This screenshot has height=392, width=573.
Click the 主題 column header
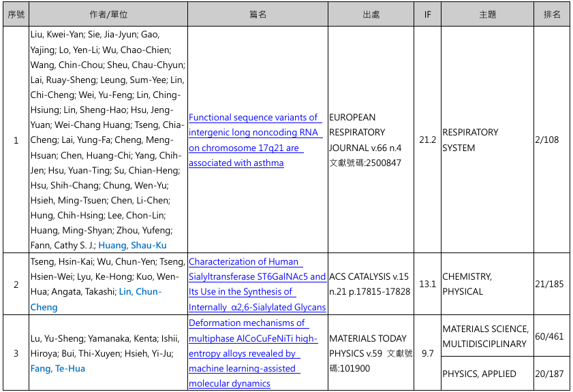point(487,14)
